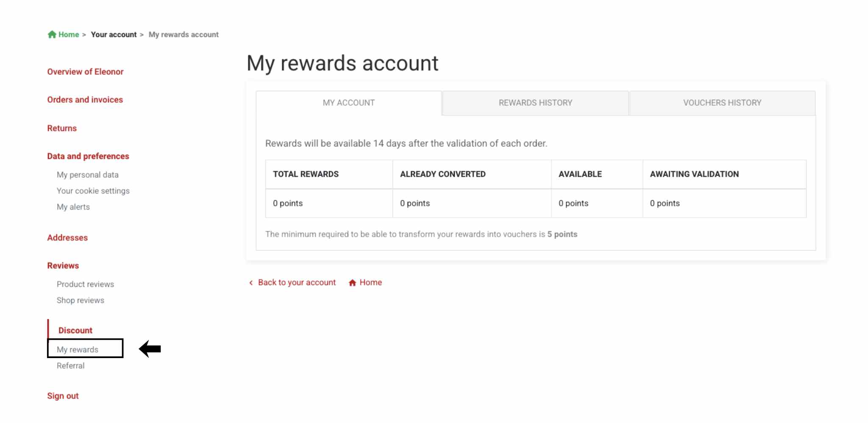Open Data and preferences section
Image resolution: width=868 pixels, height=423 pixels.
88,156
